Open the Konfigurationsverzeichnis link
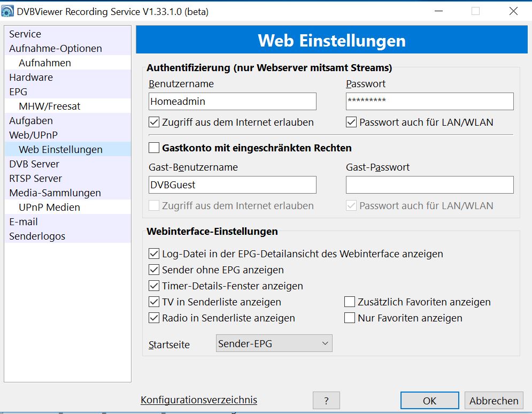 199,400
